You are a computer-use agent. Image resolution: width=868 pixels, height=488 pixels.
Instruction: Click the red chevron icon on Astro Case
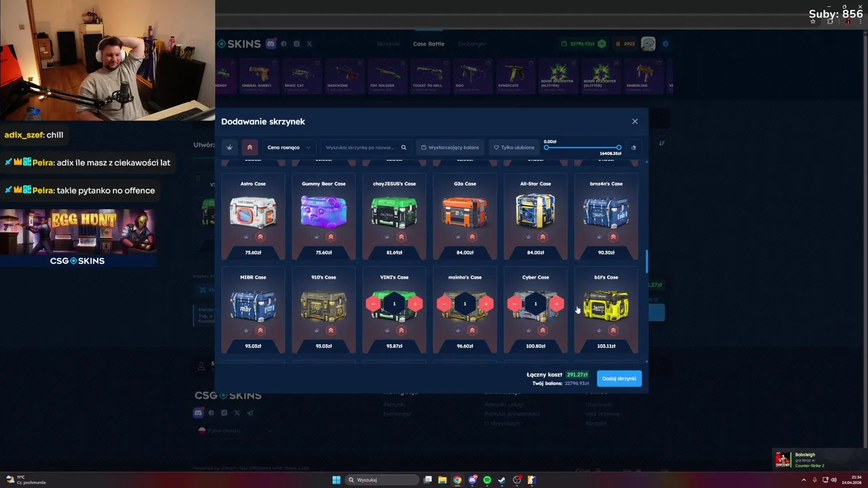pos(260,237)
